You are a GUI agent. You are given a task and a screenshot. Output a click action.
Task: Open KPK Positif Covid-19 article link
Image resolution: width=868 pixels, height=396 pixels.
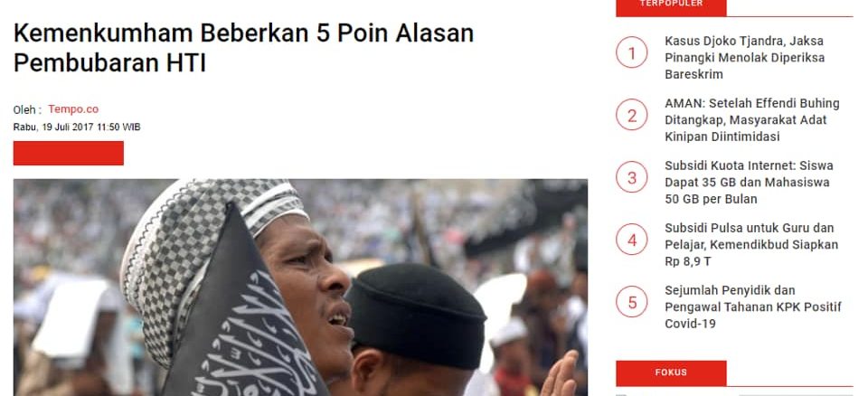[753, 306]
